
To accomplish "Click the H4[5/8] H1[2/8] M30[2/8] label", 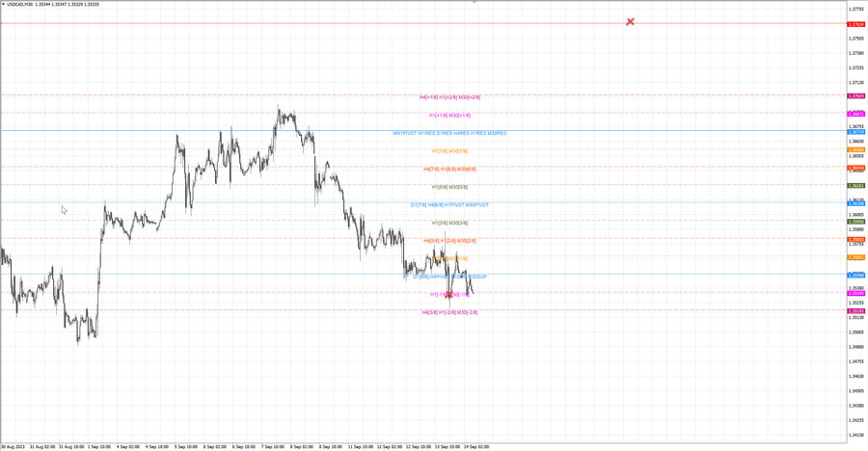I will tap(449, 241).
